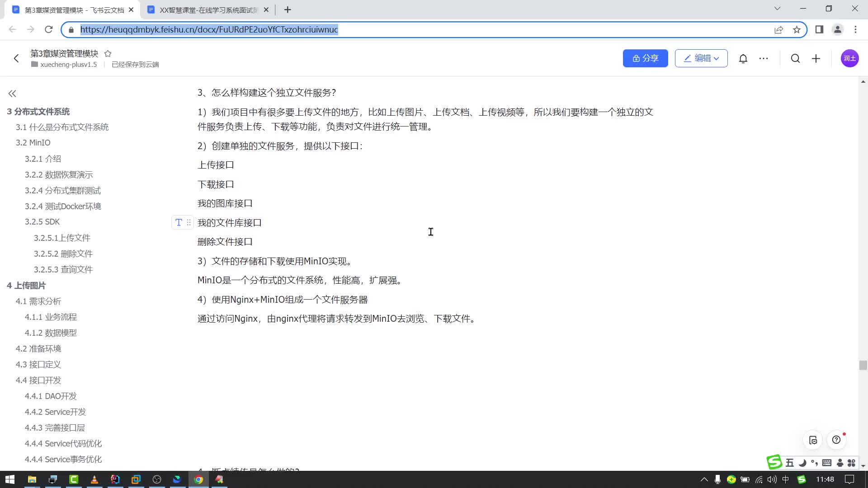Jump to 4.2 准备环境
The height and width of the screenshot is (488, 868).
coord(38,348)
